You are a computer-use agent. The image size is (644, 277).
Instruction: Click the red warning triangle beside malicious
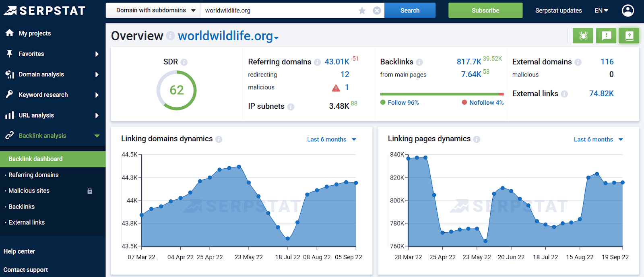336,88
